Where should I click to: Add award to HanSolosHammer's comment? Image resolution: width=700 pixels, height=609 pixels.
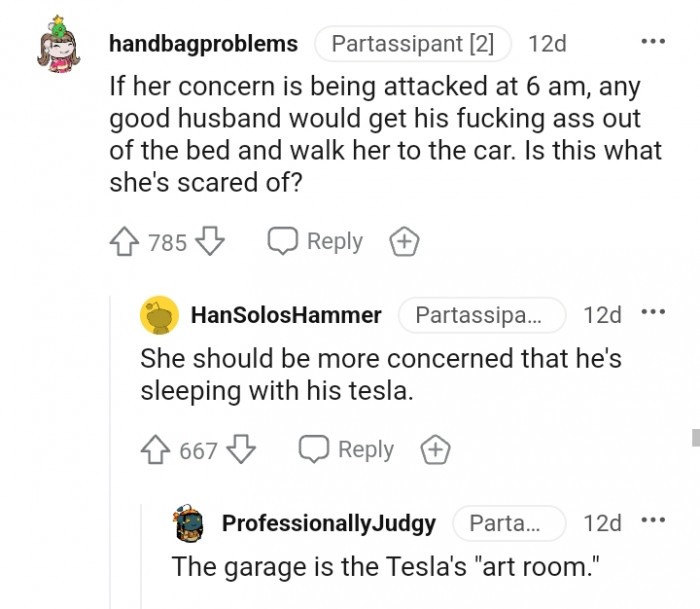[435, 450]
